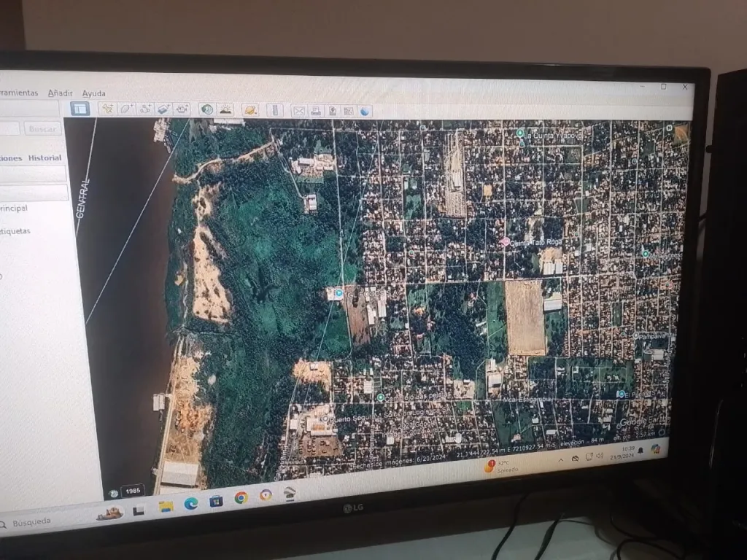
Task: Open Task View on the taskbar
Action: [x=138, y=510]
